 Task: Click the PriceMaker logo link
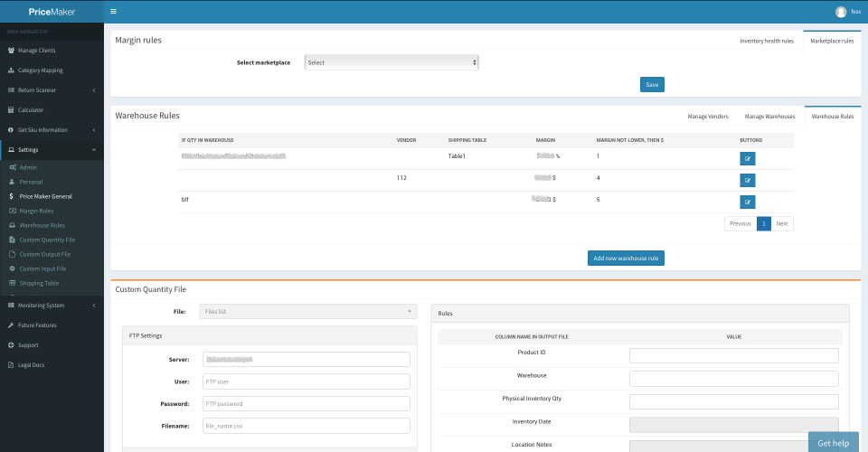[52, 12]
